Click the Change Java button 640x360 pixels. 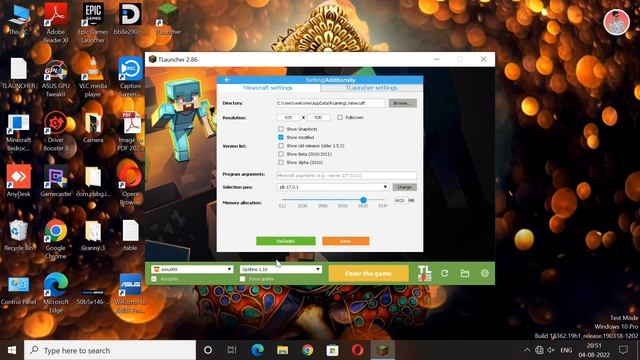pyautogui.click(x=404, y=187)
